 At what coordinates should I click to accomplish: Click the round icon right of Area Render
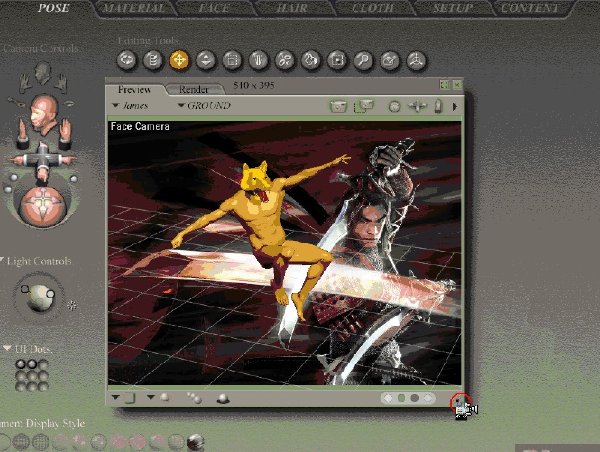click(x=394, y=106)
